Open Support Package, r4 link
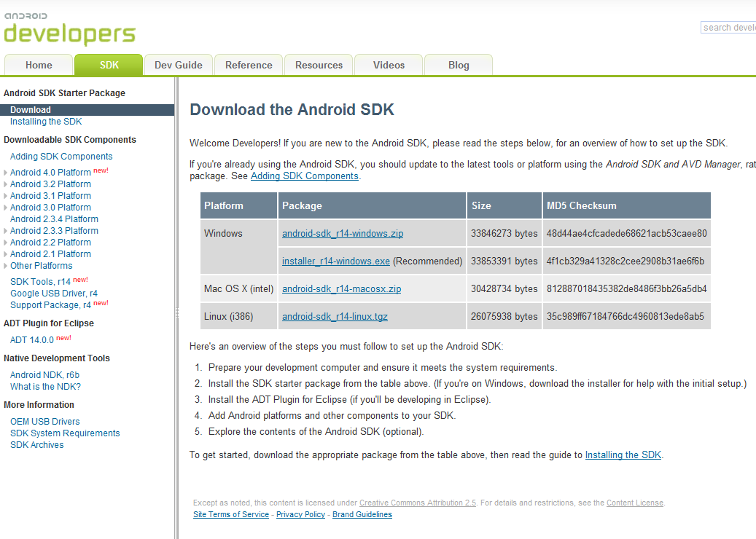Viewport: 756px width, 539px height. coord(50,305)
